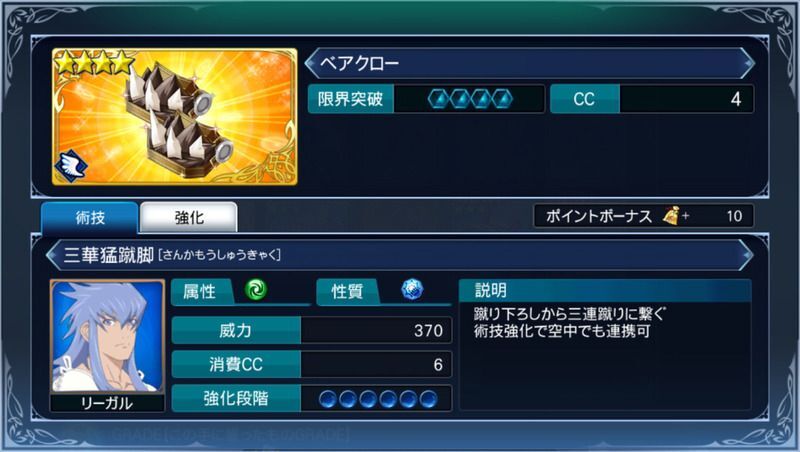800x452 pixels.
Task: Go to previous item via ベアクロー left arrow
Action: (311, 63)
